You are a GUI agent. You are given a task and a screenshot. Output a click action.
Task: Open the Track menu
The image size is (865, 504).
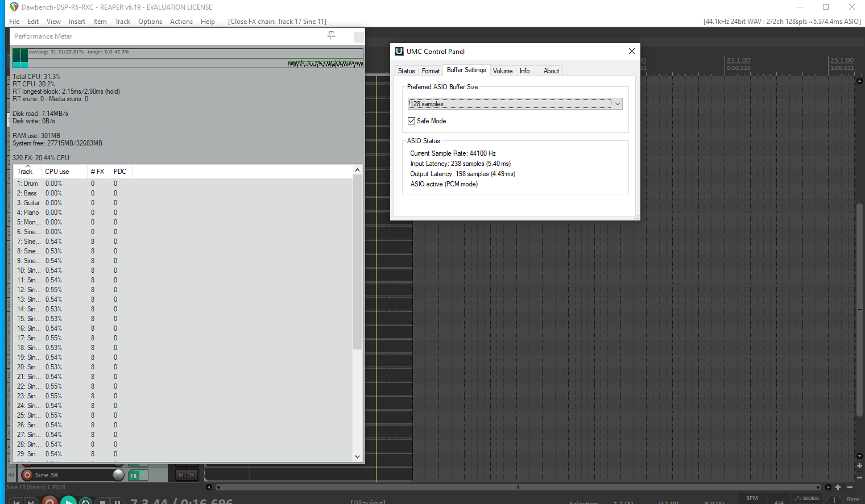click(x=122, y=22)
